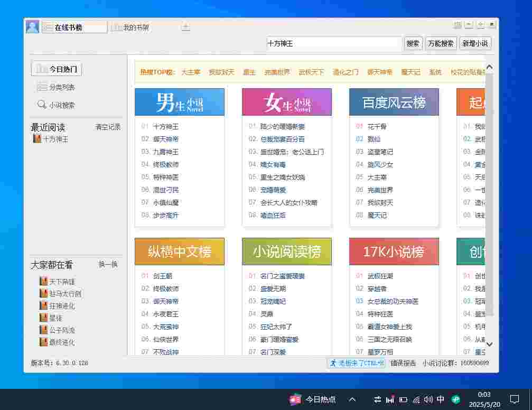Click the 万能搜索 button
532x410 pixels.
pyautogui.click(x=441, y=43)
